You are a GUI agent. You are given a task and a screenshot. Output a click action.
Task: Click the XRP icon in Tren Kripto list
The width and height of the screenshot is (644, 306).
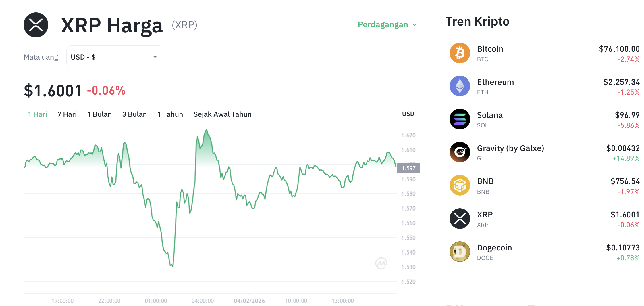(x=459, y=219)
